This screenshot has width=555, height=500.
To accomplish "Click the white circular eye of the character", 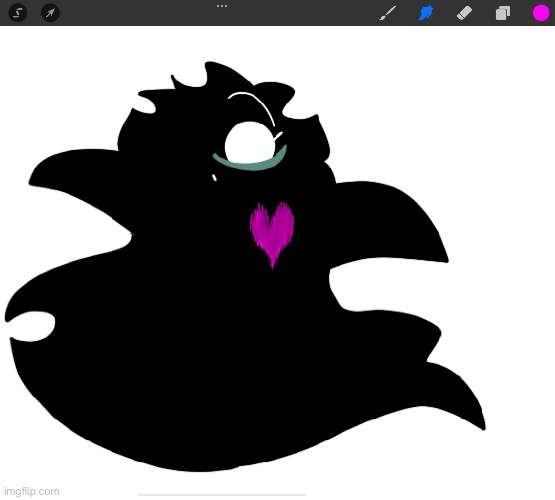I will click(250, 143).
